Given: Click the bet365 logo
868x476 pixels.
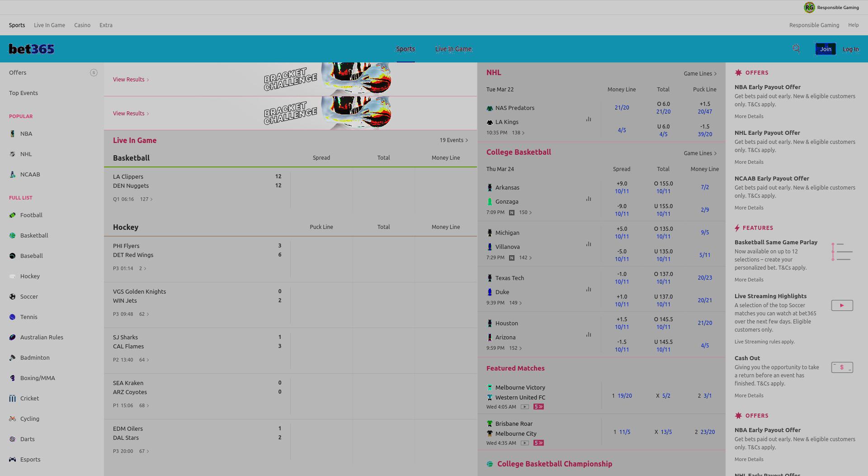Looking at the screenshot, I should point(32,49).
